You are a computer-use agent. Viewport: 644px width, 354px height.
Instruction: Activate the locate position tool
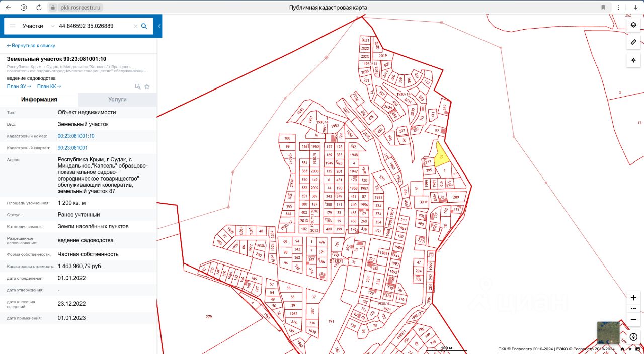click(633, 60)
